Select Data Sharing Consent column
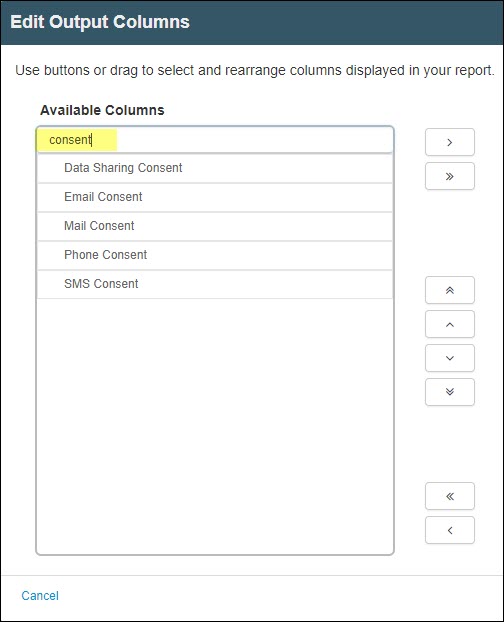504x622 pixels. pos(215,168)
